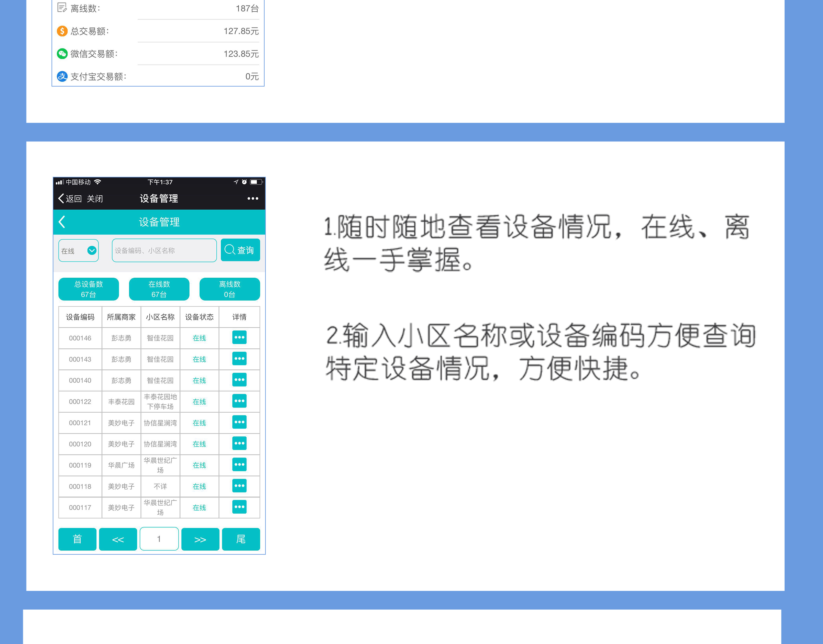Click the alarm clock status icon

[x=244, y=182]
